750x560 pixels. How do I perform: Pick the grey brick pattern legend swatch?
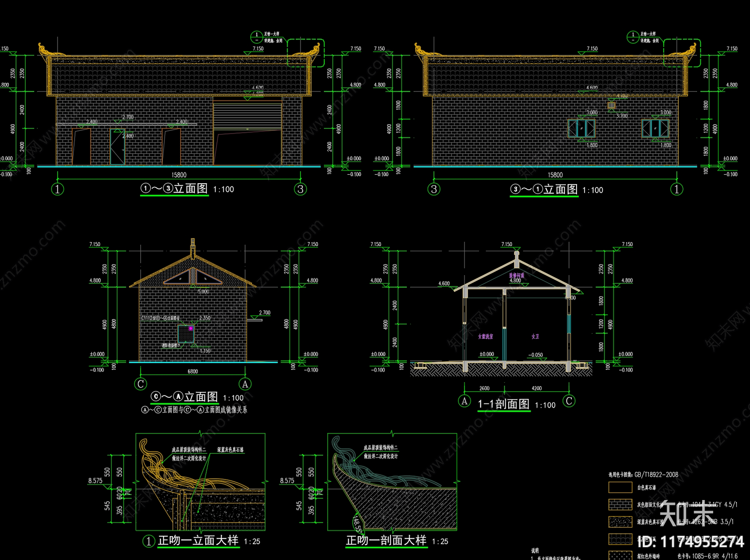620,504
